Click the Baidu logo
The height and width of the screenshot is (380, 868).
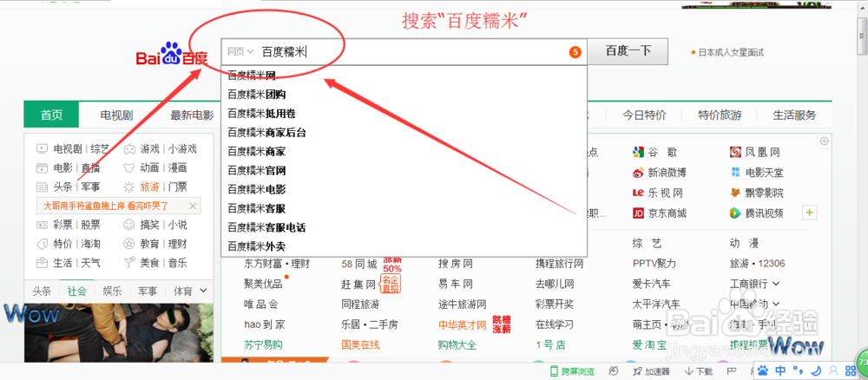coord(172,54)
